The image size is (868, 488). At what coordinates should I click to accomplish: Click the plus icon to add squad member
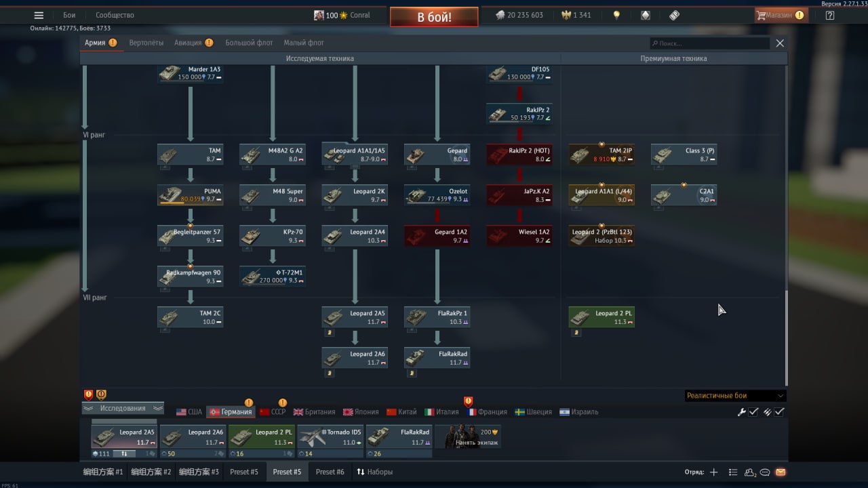pos(713,472)
